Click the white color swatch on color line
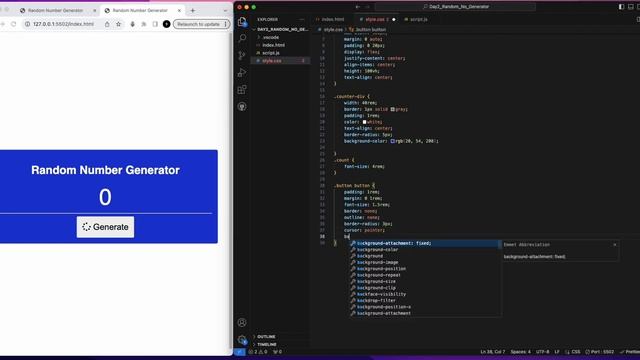640x360 pixels. tap(364, 122)
